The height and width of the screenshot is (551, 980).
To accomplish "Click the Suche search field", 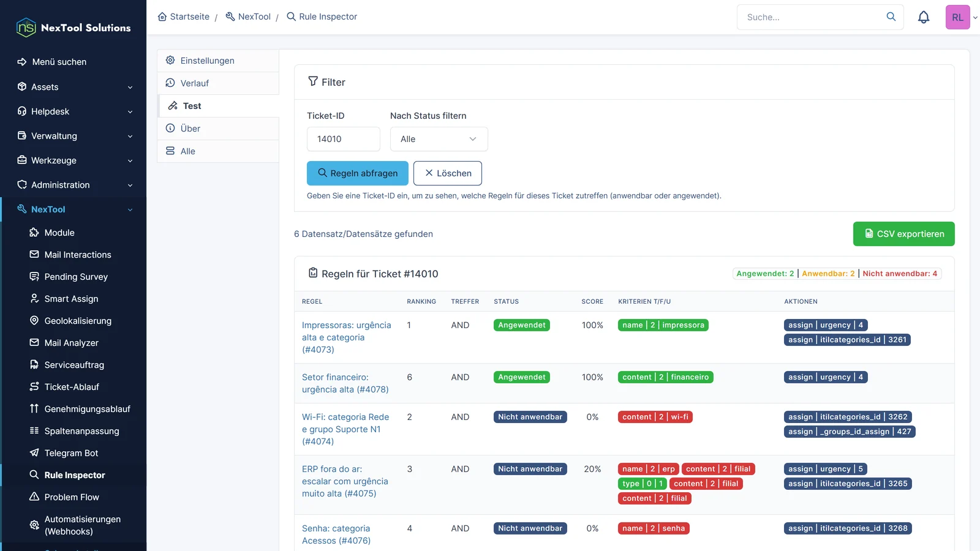I will pos(812,17).
